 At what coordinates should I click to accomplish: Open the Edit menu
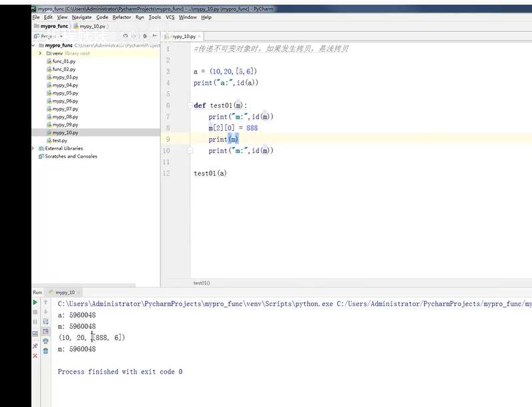[48, 17]
